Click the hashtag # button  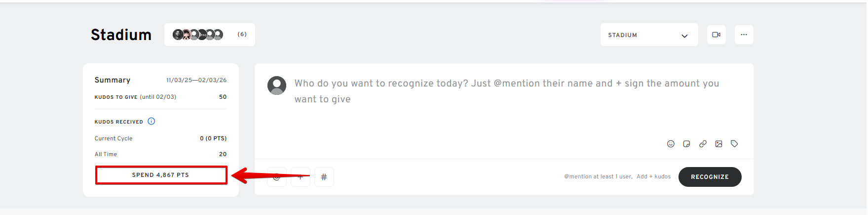click(324, 177)
